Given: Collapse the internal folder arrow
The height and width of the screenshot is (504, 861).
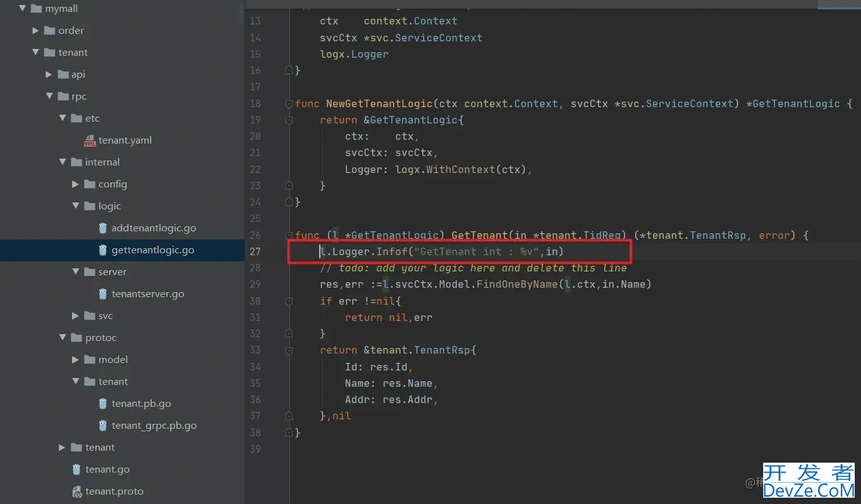Looking at the screenshot, I should pyautogui.click(x=62, y=162).
